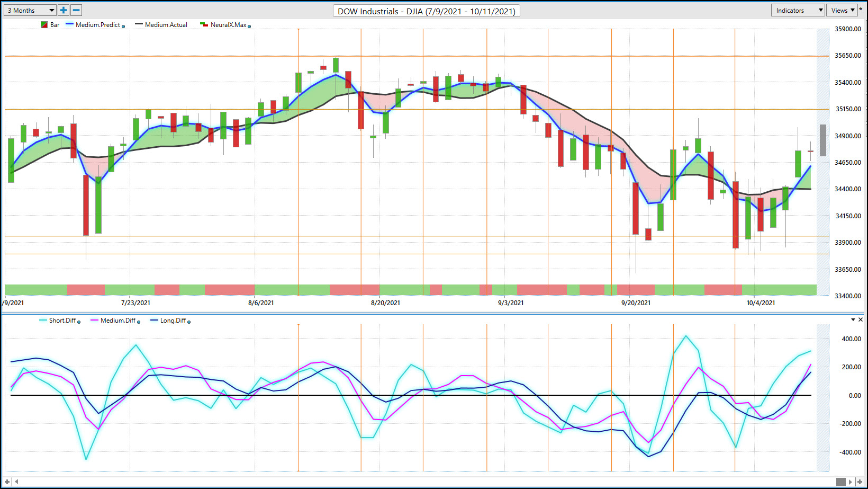Click the bottom-left plus expand icon
This screenshot has width=868, height=489.
pyautogui.click(x=7, y=482)
